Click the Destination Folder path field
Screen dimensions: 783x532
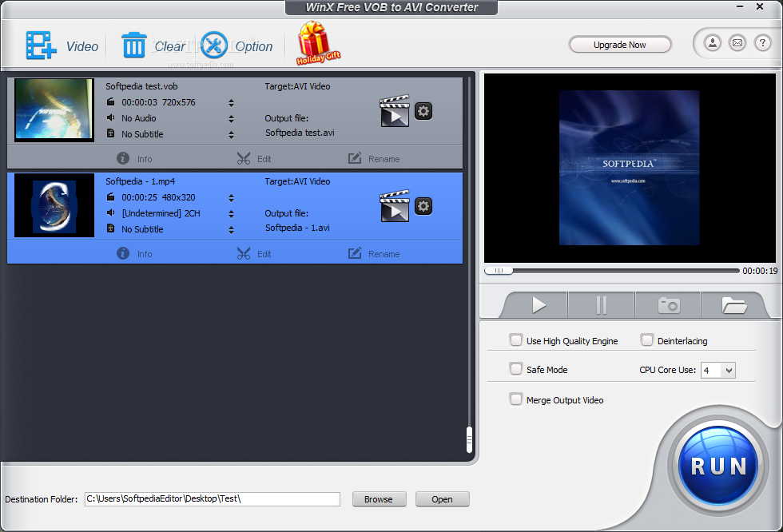213,499
